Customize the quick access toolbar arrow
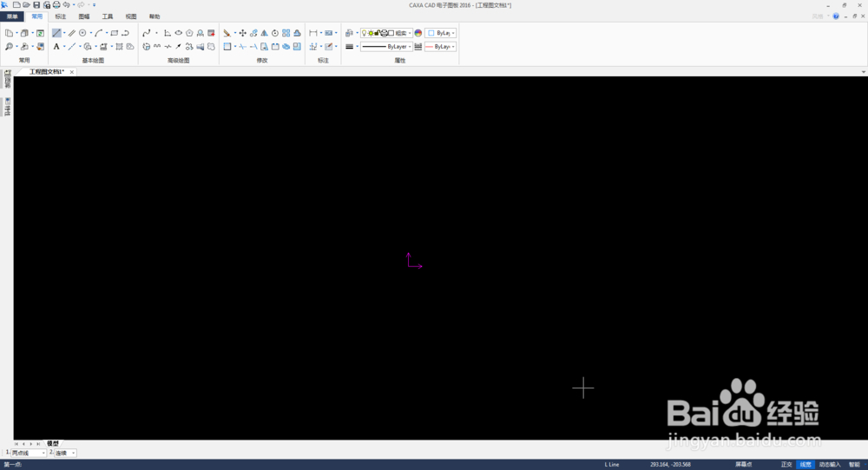 [x=94, y=5]
